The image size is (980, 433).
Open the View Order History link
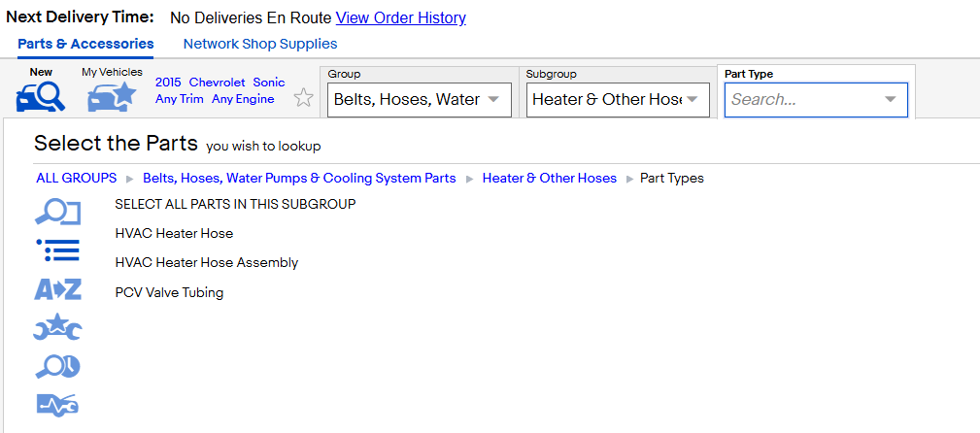[400, 18]
